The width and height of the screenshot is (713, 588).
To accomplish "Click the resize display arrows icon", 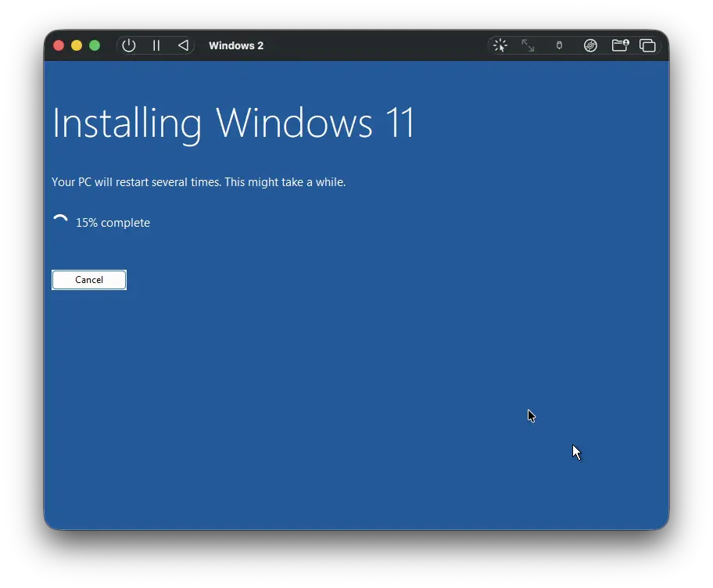I will coord(528,45).
